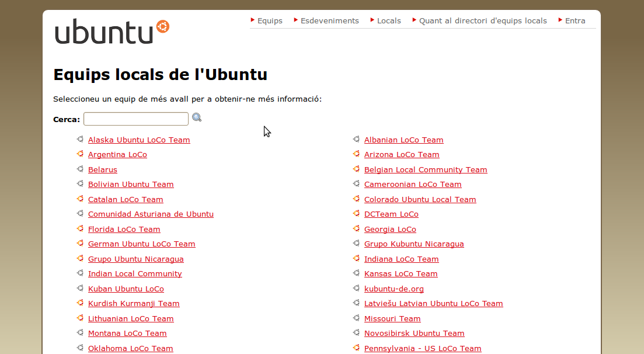
Task: Open the Catalan LoCo Team link
Action: (x=126, y=199)
